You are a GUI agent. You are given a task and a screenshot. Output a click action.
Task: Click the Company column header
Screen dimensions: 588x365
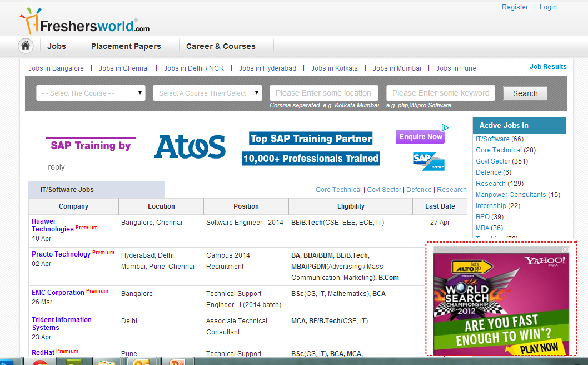tap(73, 206)
